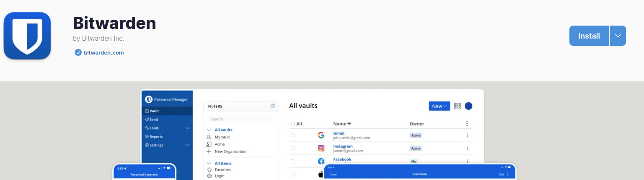This screenshot has height=180, width=644.
Task: Click the 'by Bitwarden Inc.' author text
Action: 98,39
